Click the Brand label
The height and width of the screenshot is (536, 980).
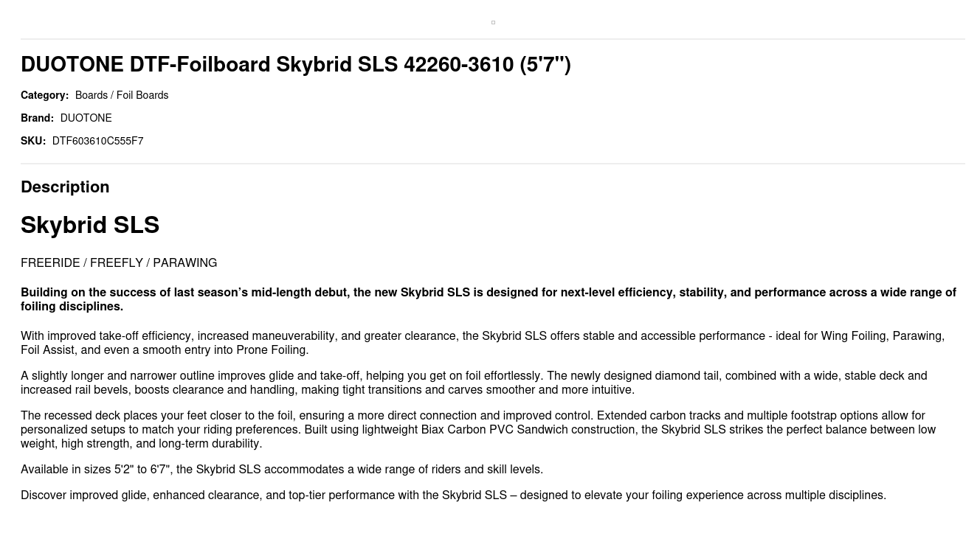pos(37,118)
